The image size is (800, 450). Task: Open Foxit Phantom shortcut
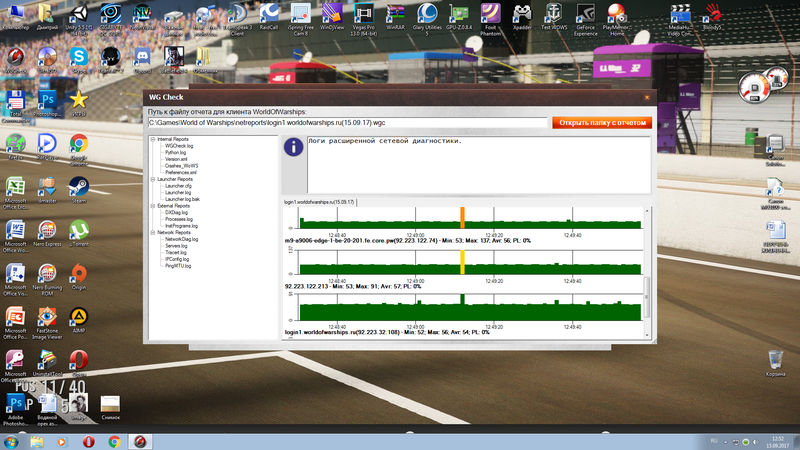coord(490,19)
